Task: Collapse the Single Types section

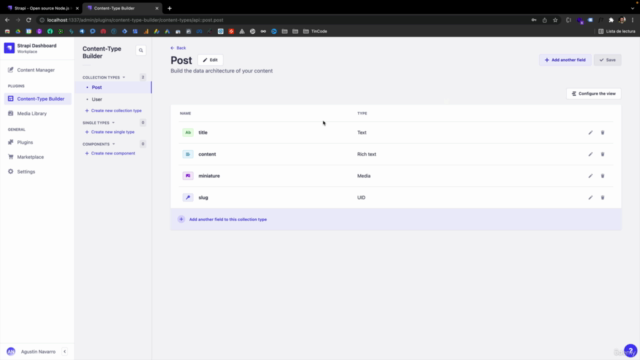Action: pos(113,122)
